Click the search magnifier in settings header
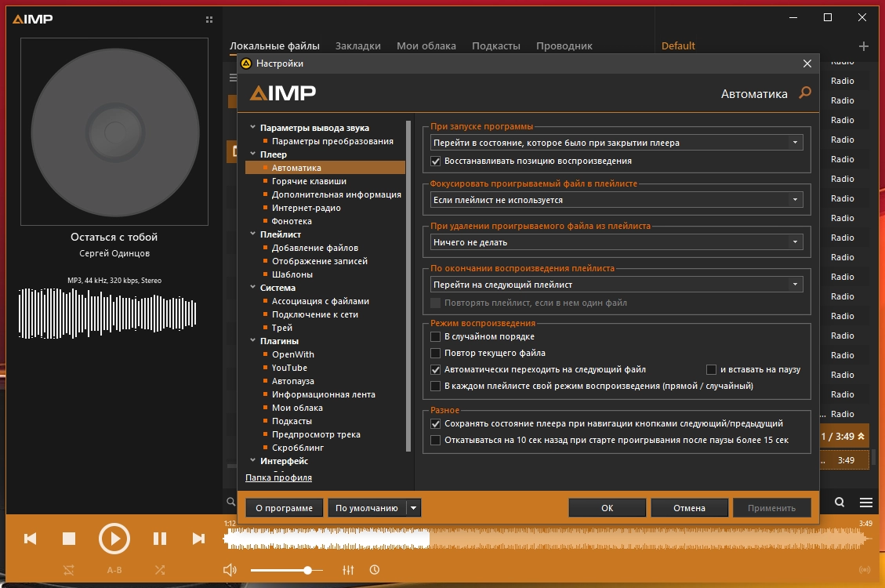 pos(804,93)
